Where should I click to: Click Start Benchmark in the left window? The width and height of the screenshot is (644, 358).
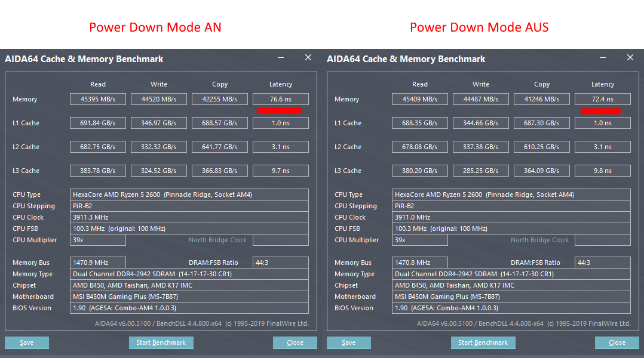[x=161, y=343]
